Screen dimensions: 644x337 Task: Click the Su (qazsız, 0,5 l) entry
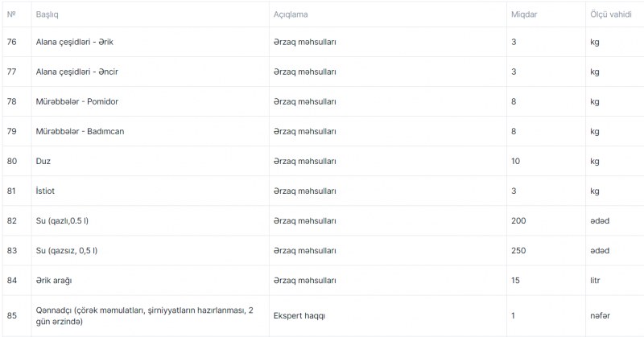(x=67, y=251)
